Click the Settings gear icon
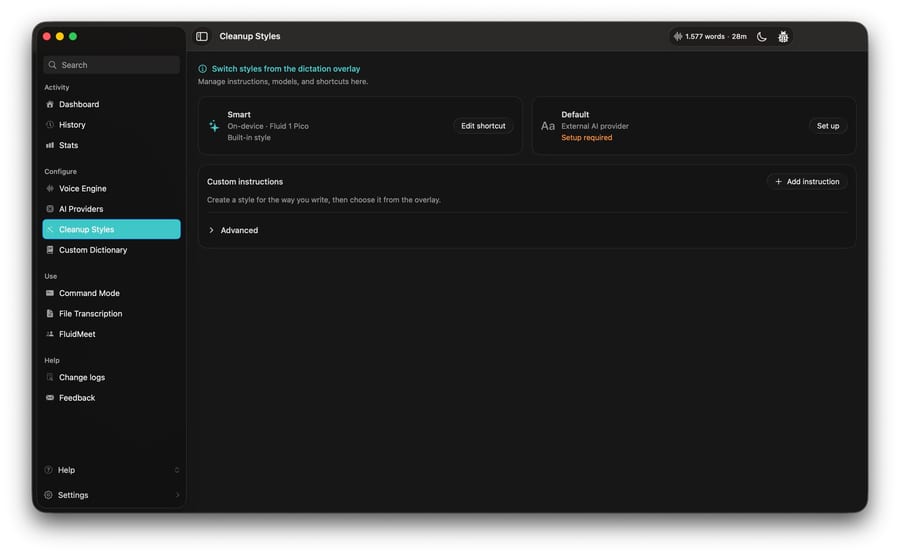Screen dimensions: 900x555 tap(49, 495)
